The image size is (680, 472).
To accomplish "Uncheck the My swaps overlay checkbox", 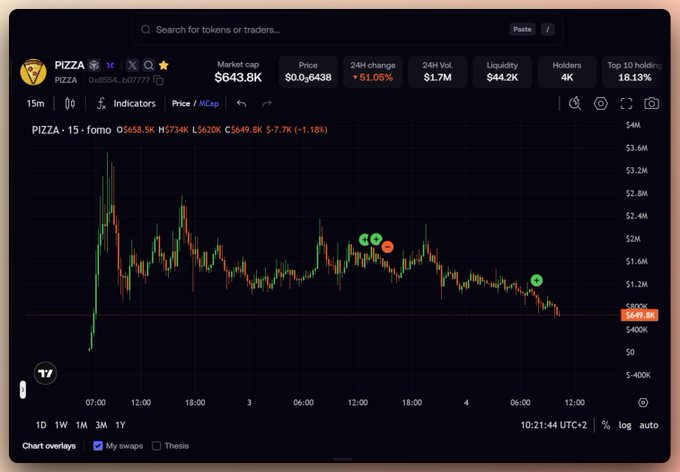I will pos(98,446).
